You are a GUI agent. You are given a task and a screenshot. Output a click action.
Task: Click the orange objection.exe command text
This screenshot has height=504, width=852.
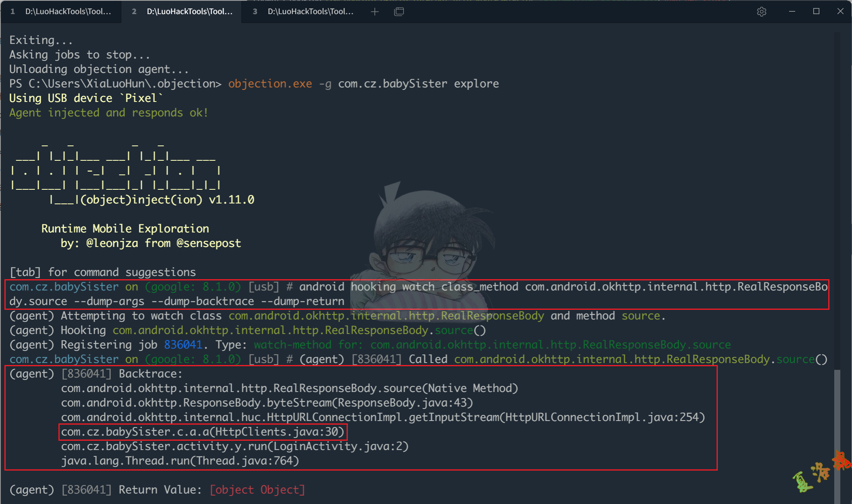point(270,83)
